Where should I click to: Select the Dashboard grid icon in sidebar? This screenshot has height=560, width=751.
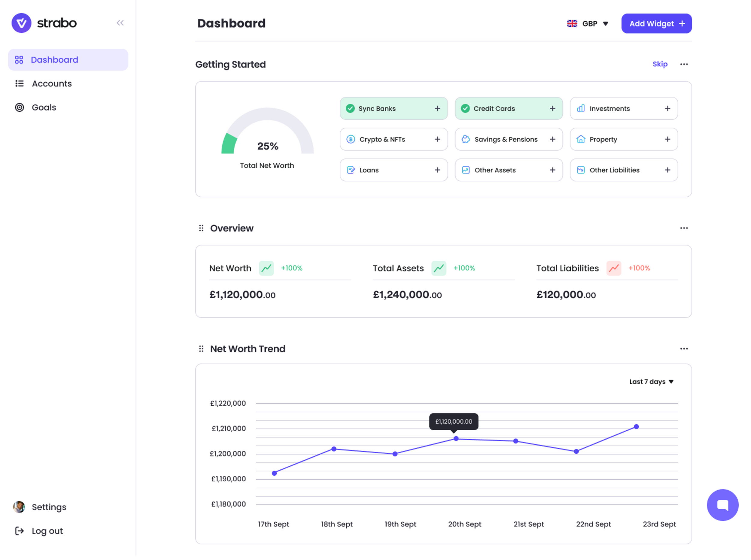tap(19, 59)
